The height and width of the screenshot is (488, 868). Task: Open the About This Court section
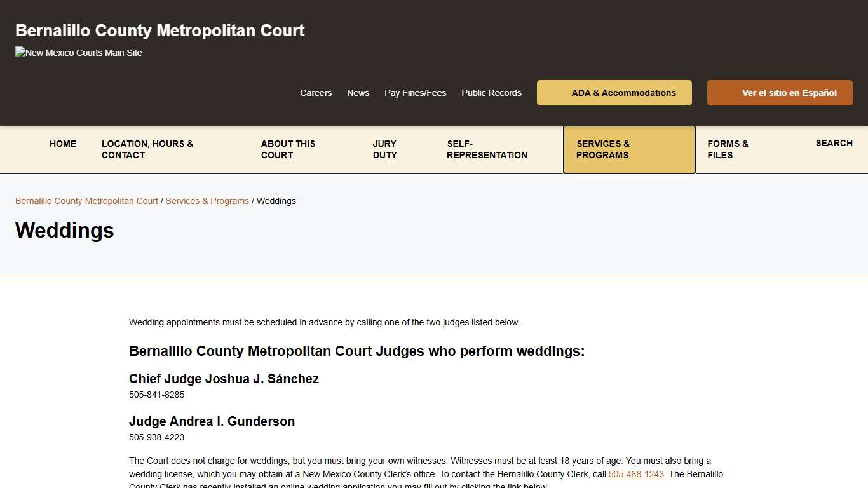pos(288,149)
